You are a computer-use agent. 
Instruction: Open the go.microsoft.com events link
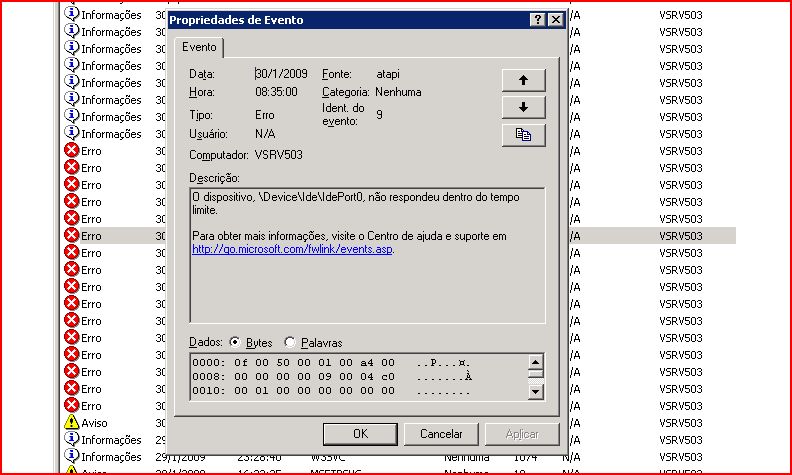292,249
